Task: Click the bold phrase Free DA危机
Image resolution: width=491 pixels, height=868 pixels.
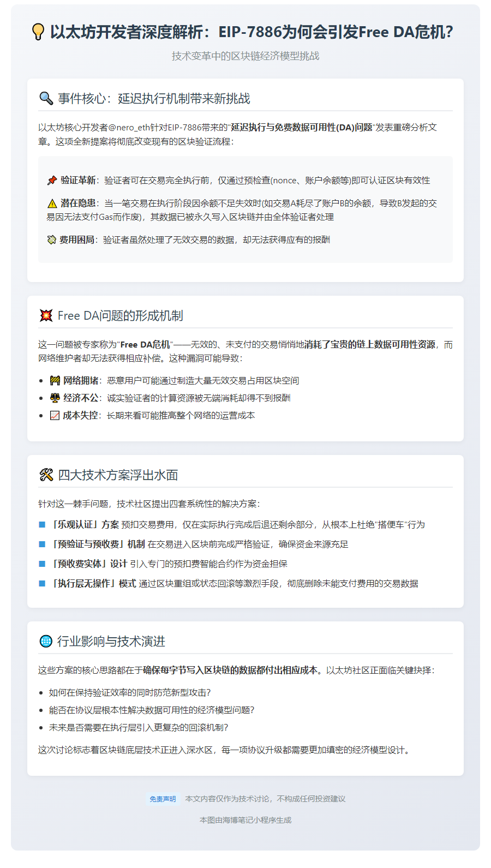Action: point(145,344)
